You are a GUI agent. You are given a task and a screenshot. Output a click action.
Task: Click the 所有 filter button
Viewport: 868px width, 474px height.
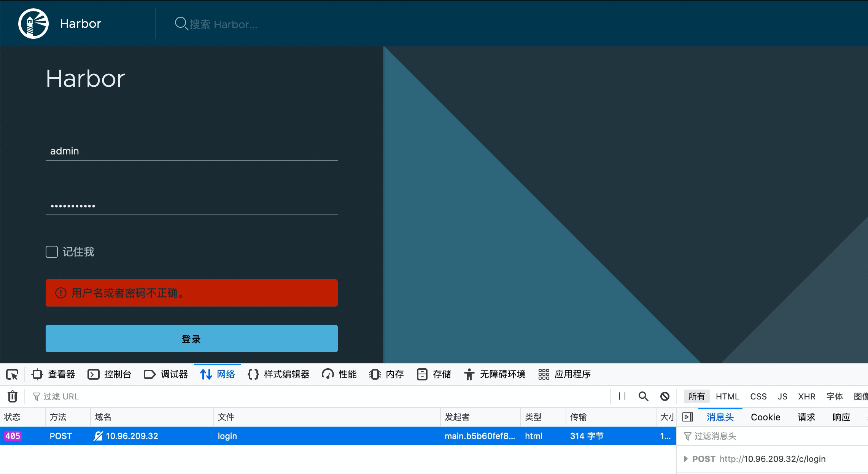696,396
